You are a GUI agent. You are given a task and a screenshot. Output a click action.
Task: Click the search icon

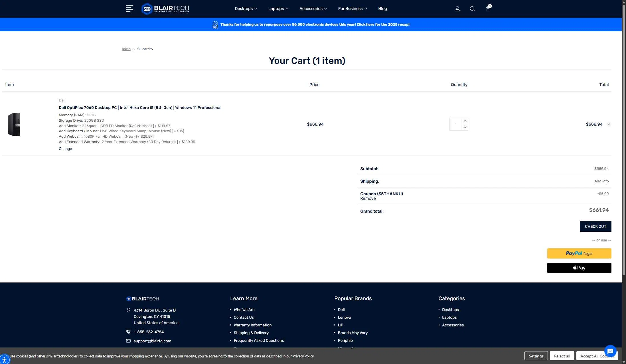tap(472, 9)
